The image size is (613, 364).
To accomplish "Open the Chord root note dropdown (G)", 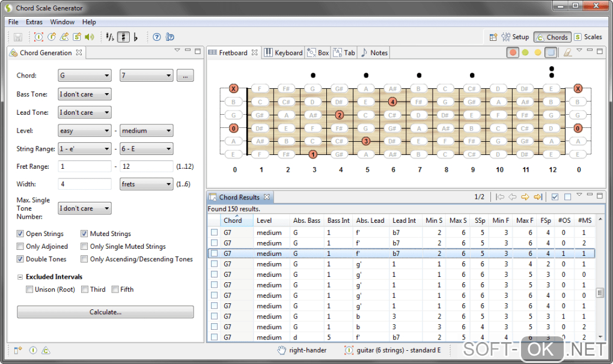I will [x=85, y=75].
